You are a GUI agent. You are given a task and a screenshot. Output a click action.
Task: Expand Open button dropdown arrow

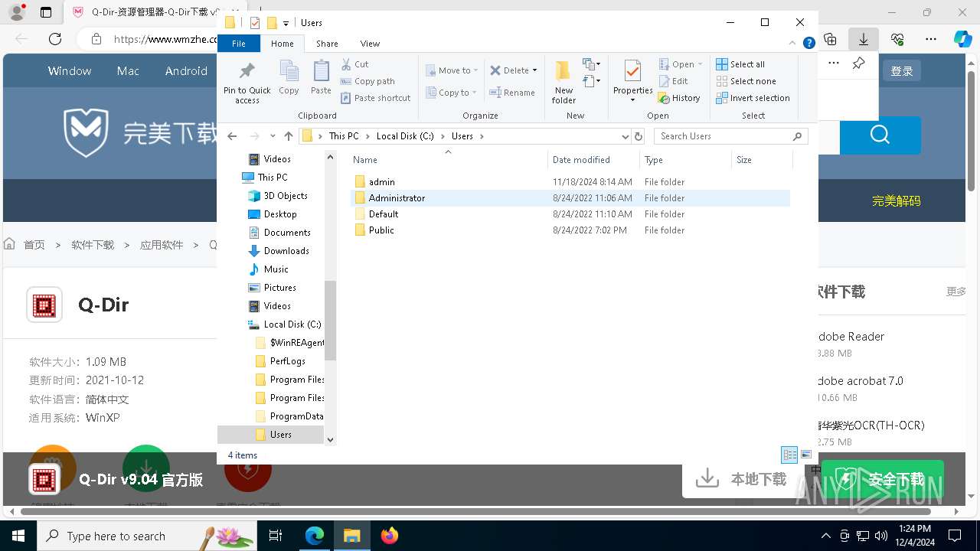[700, 64]
